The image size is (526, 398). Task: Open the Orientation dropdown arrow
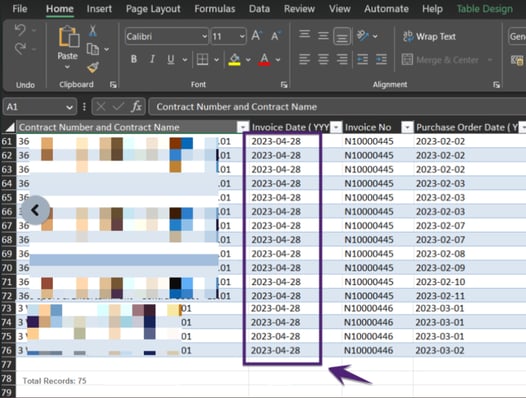coord(375,36)
